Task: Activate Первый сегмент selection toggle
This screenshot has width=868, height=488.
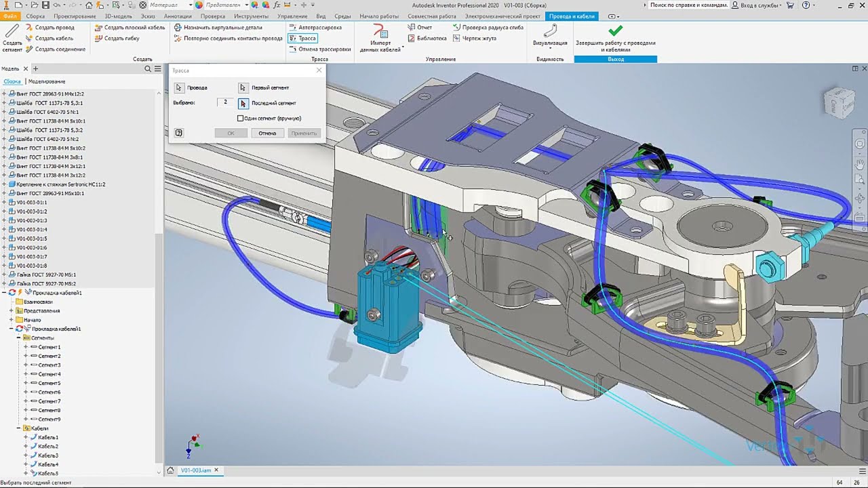Action: click(x=243, y=87)
